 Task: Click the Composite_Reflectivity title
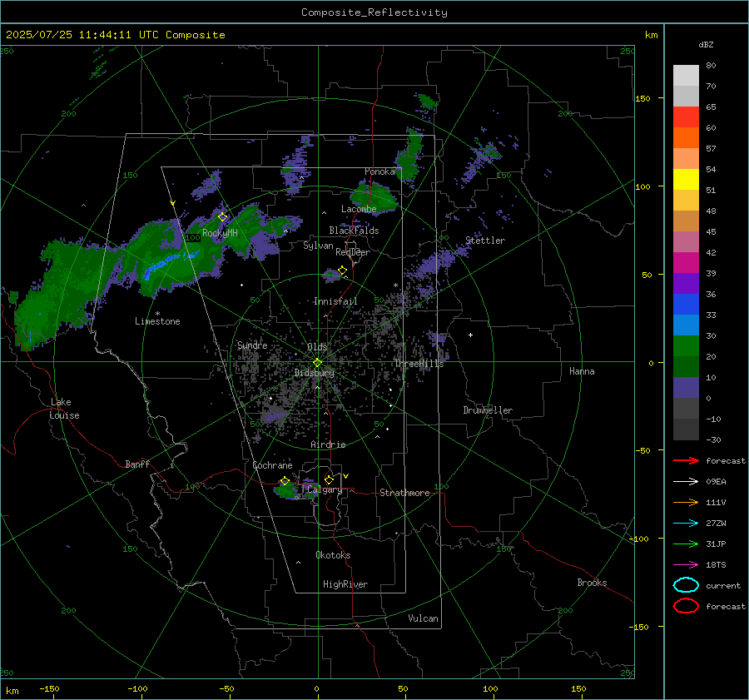[374, 12]
